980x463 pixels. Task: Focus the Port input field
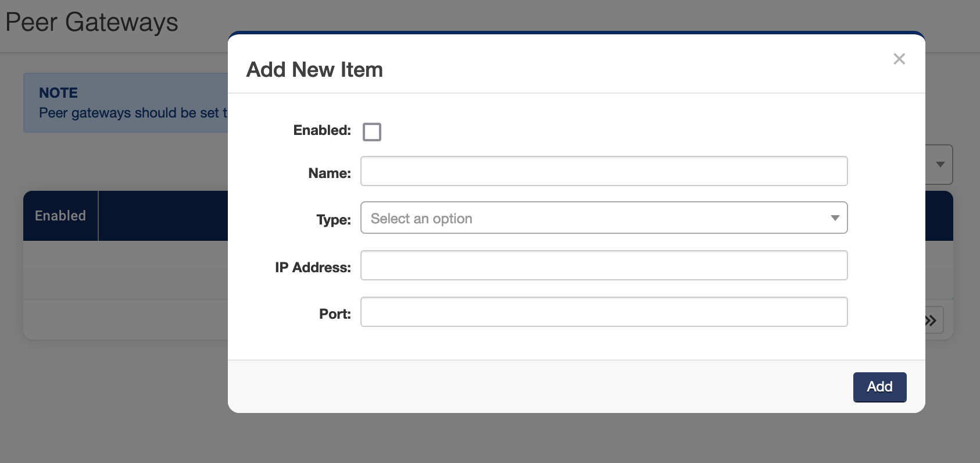click(x=604, y=312)
